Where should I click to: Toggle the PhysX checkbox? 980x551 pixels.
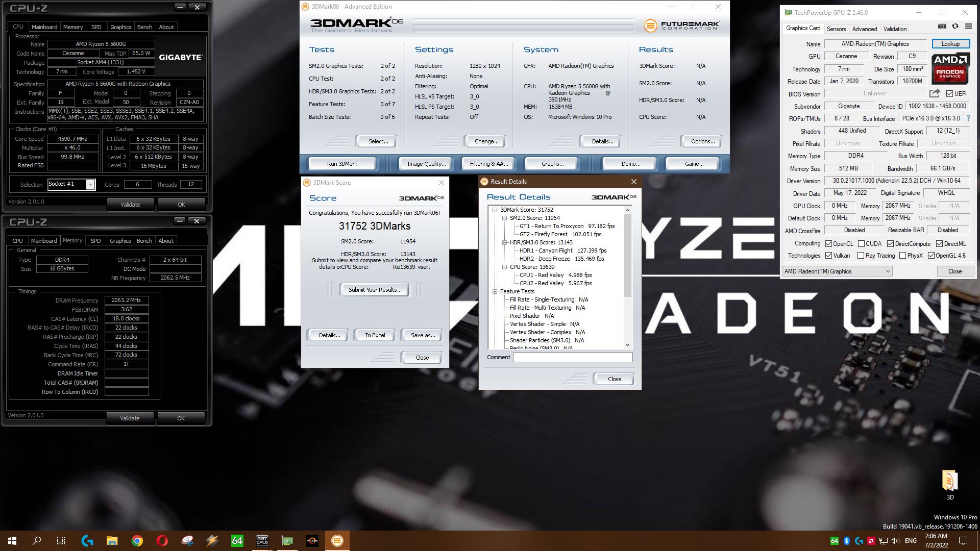tap(902, 256)
